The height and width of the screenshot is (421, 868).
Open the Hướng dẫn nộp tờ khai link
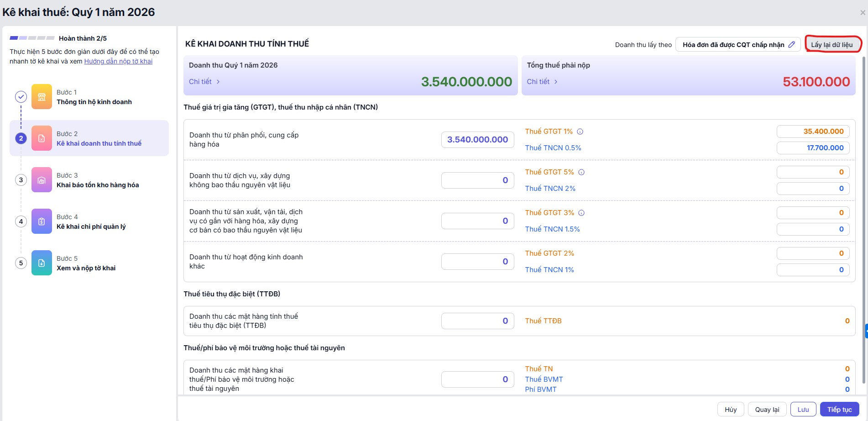[118, 61]
